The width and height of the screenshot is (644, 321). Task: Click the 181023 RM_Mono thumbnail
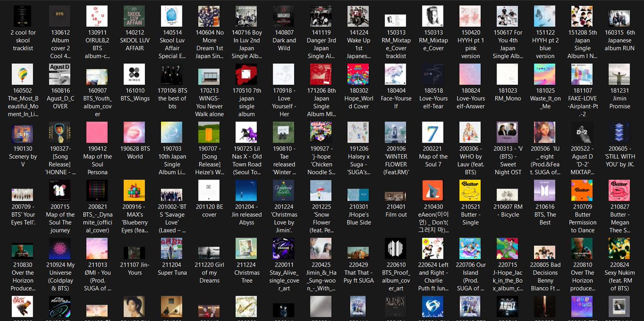tap(508, 74)
